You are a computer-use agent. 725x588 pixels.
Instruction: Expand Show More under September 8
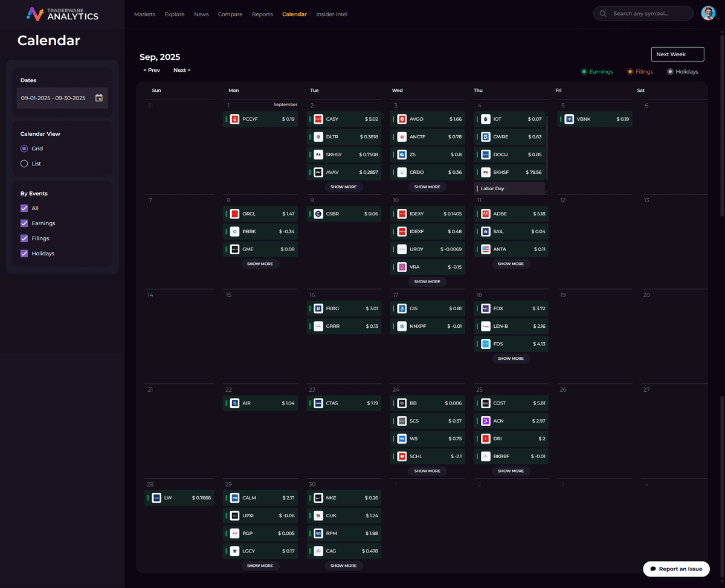point(260,264)
